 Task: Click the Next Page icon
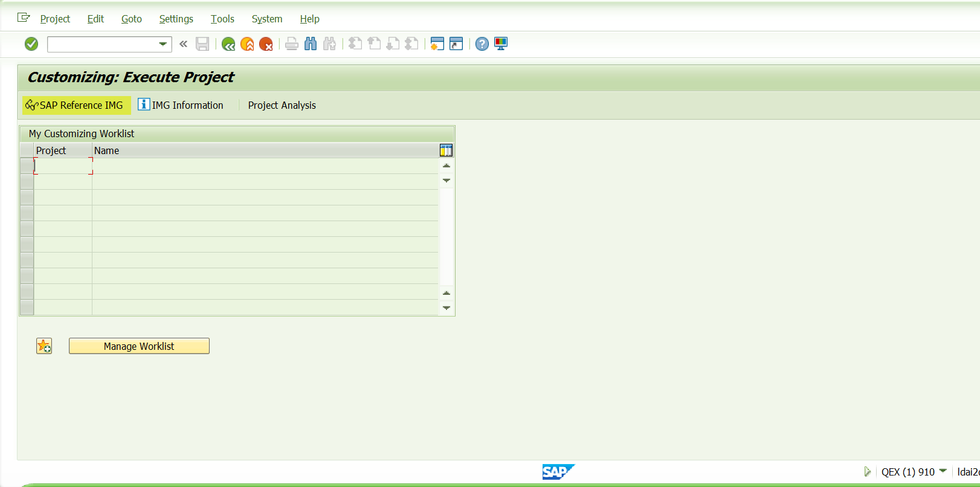click(393, 44)
